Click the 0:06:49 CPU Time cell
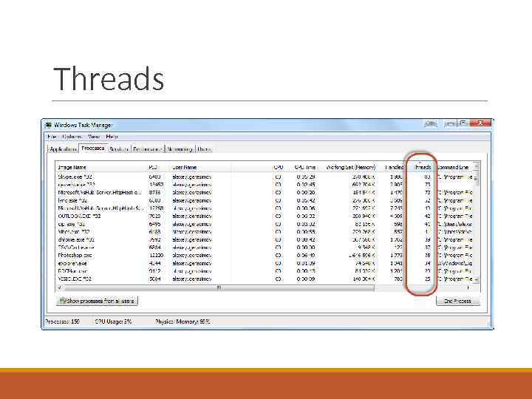The image size is (532, 399). [x=305, y=255]
